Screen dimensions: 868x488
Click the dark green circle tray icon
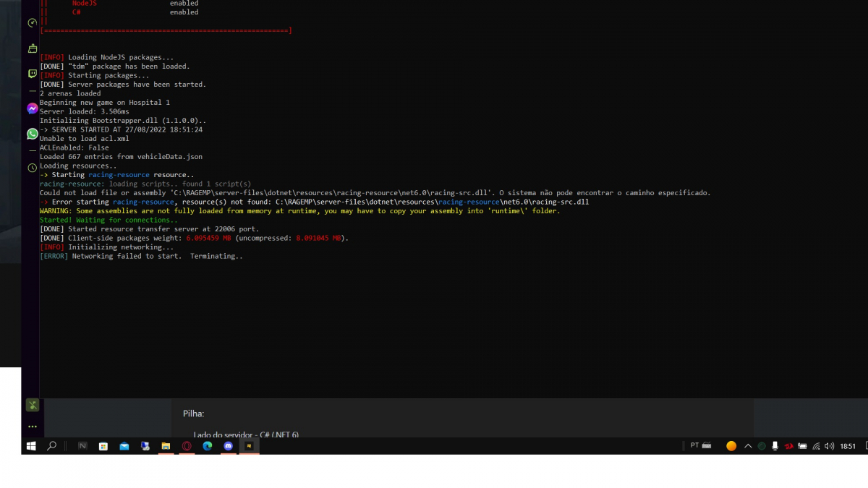pyautogui.click(x=762, y=446)
